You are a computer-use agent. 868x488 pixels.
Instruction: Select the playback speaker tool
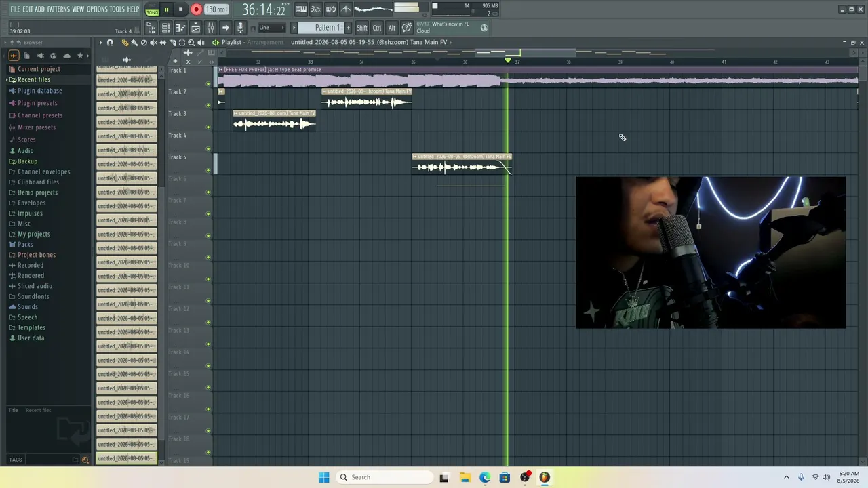pyautogui.click(x=201, y=43)
